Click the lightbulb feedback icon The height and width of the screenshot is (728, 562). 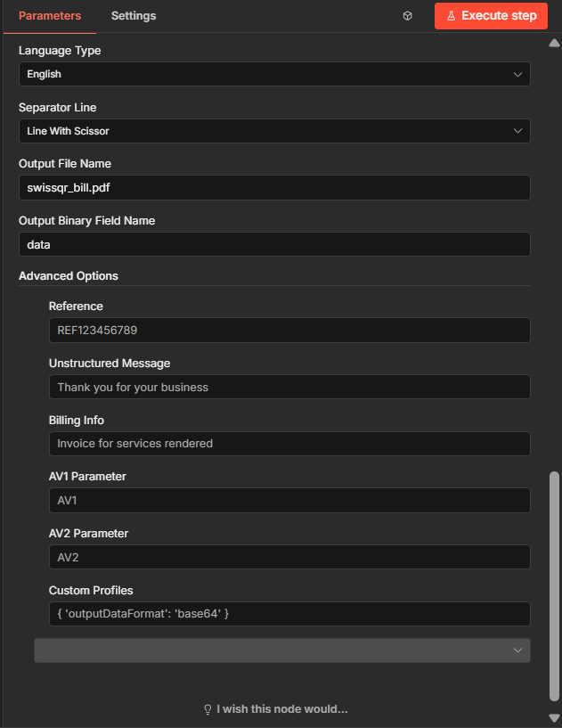click(208, 709)
